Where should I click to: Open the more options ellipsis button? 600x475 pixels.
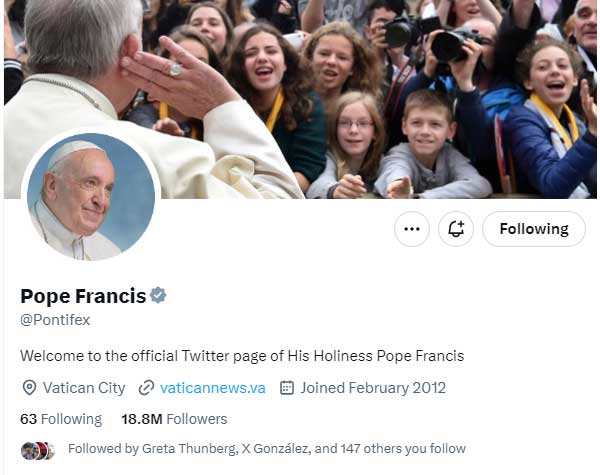411,229
